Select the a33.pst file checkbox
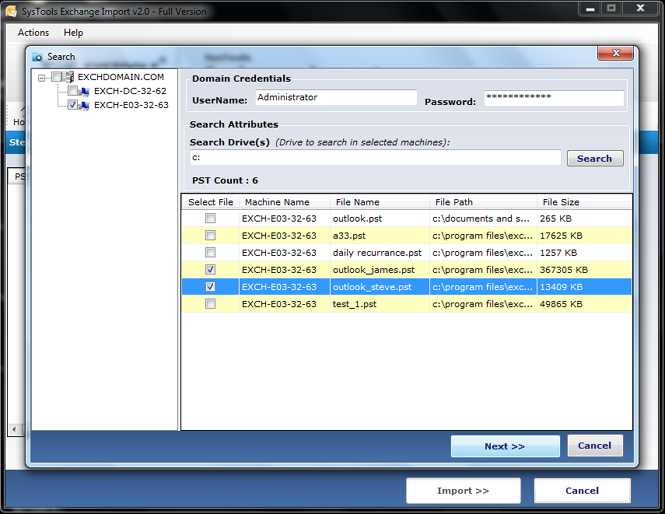This screenshot has height=514, width=665. (210, 235)
